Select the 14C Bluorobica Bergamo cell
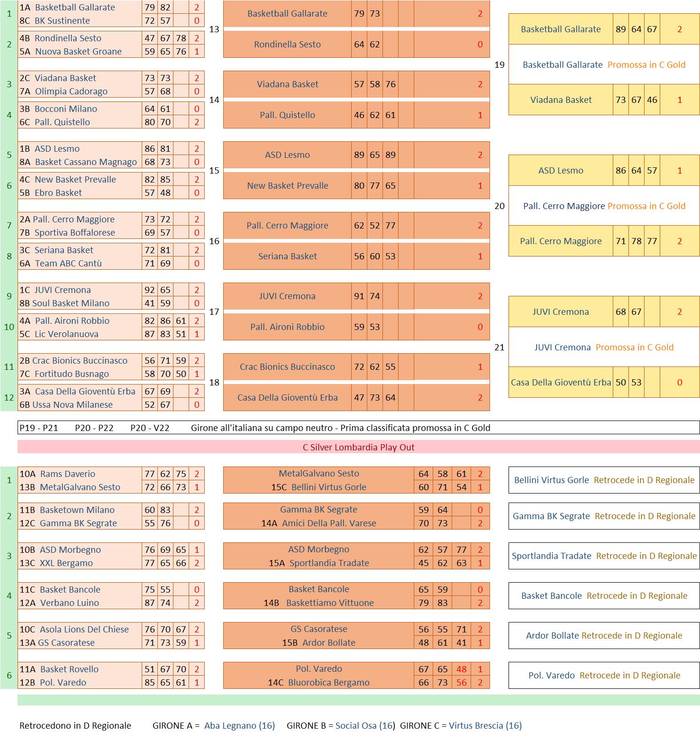Image resolution: width=700 pixels, height=732 pixels. 318,683
